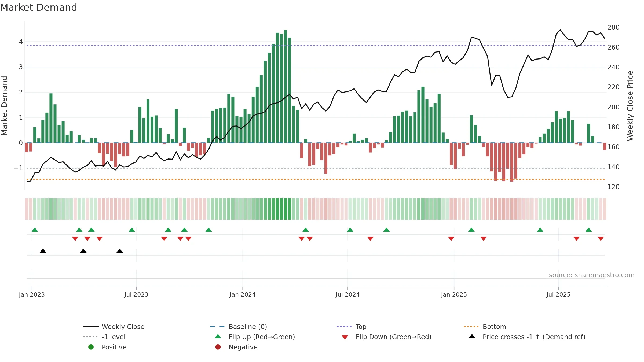Click the 'Negative' legend label
644x362 pixels.
243,347
